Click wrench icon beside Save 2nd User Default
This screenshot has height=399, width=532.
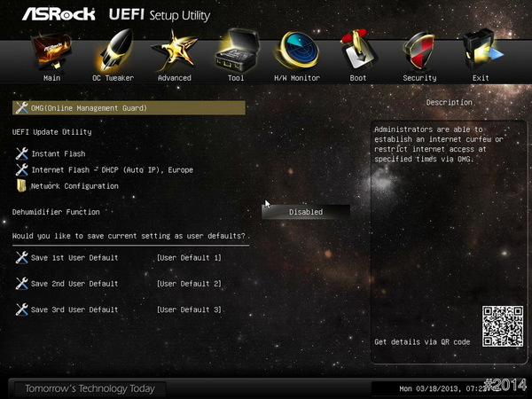[21, 284]
